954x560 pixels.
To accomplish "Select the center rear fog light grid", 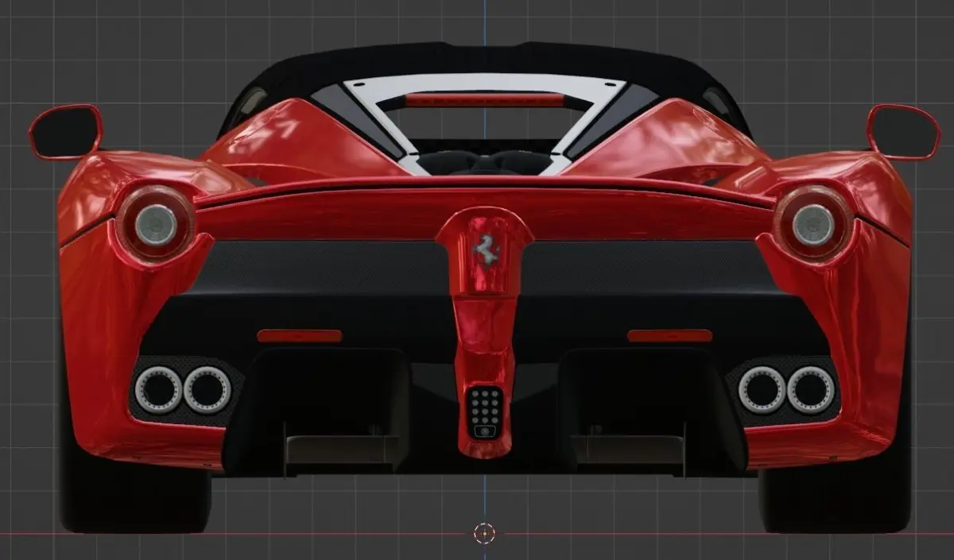I will coord(483,411).
